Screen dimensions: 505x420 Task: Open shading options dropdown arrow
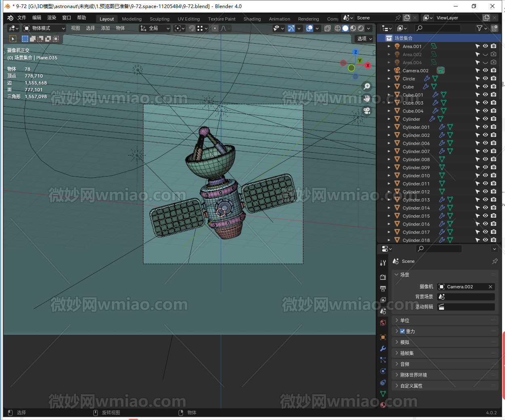pyautogui.click(x=368, y=28)
